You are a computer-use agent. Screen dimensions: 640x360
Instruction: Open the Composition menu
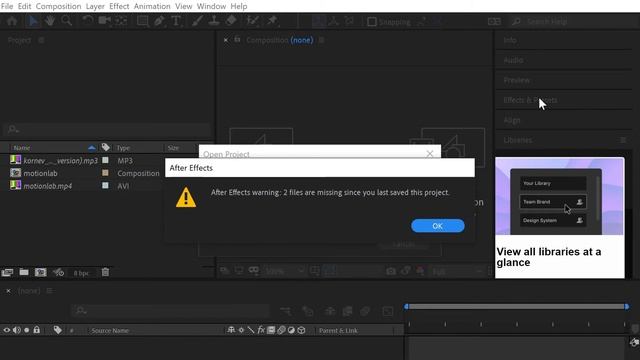point(58,6)
